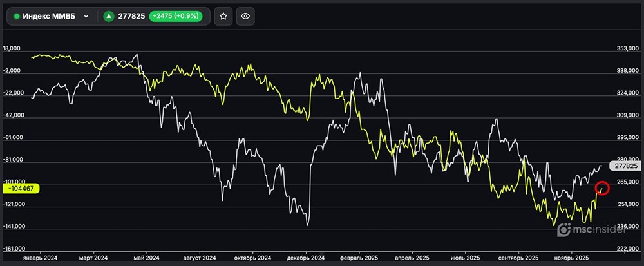Click the 277825 value in the header
The width and height of the screenshot is (644, 266).
click(x=132, y=17)
